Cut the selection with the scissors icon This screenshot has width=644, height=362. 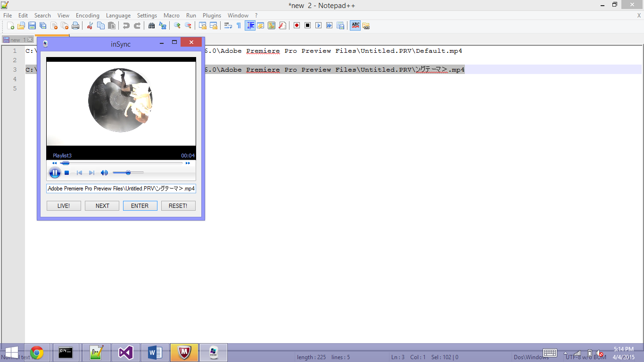click(90, 25)
